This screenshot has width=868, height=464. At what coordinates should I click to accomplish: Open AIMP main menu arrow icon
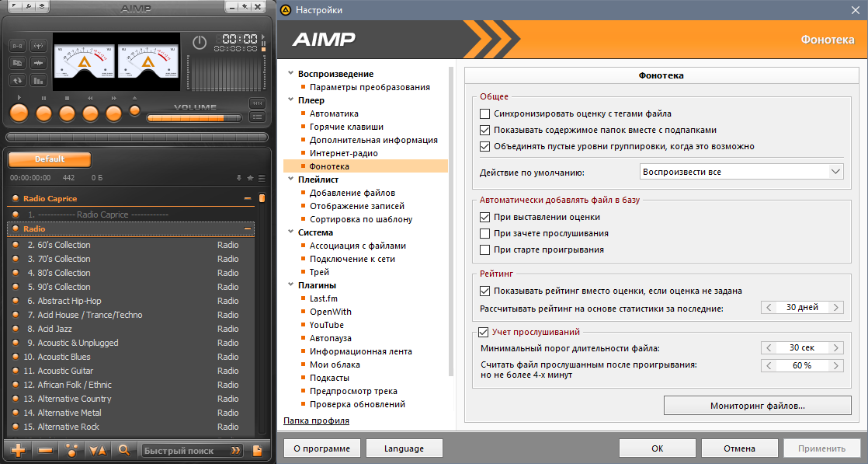pyautogui.click(x=16, y=7)
